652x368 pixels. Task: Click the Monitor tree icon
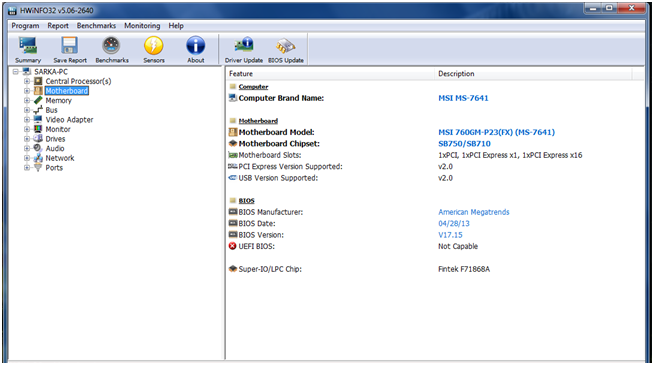pyautogui.click(x=38, y=129)
